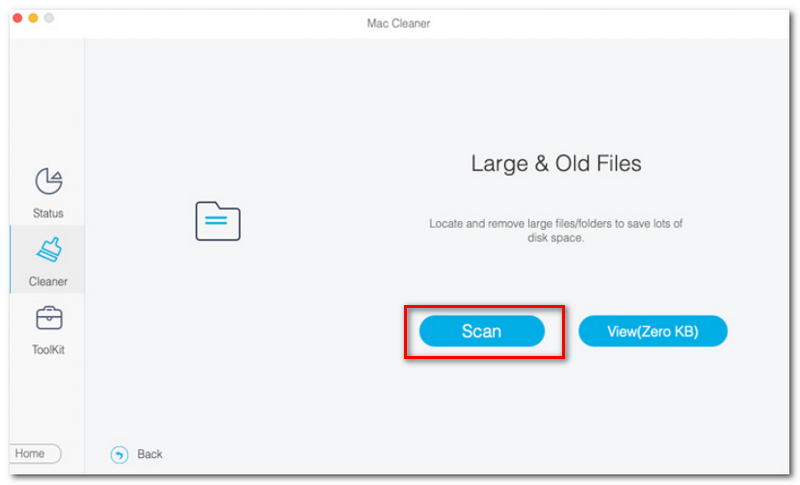Minimize window with the yellow button

(33, 18)
